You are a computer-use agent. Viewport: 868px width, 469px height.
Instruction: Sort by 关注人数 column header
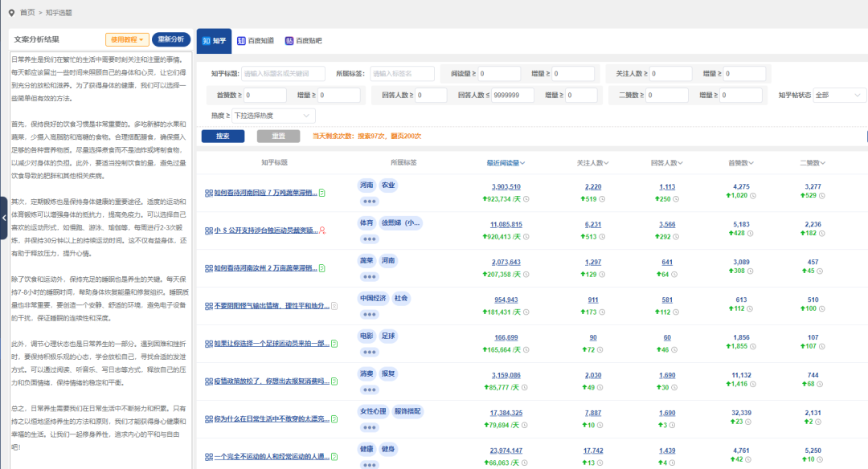[x=593, y=162]
